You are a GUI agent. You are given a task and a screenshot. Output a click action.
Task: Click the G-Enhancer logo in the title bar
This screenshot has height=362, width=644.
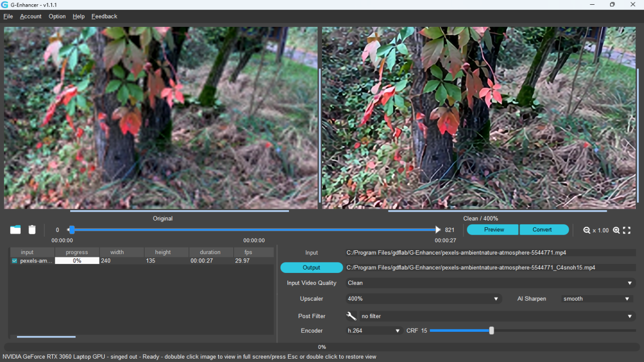coord(5,5)
